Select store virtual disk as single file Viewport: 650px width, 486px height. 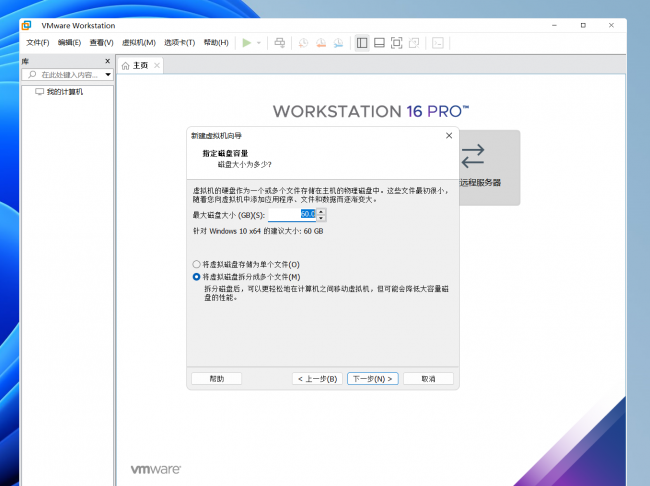pyautogui.click(x=196, y=264)
